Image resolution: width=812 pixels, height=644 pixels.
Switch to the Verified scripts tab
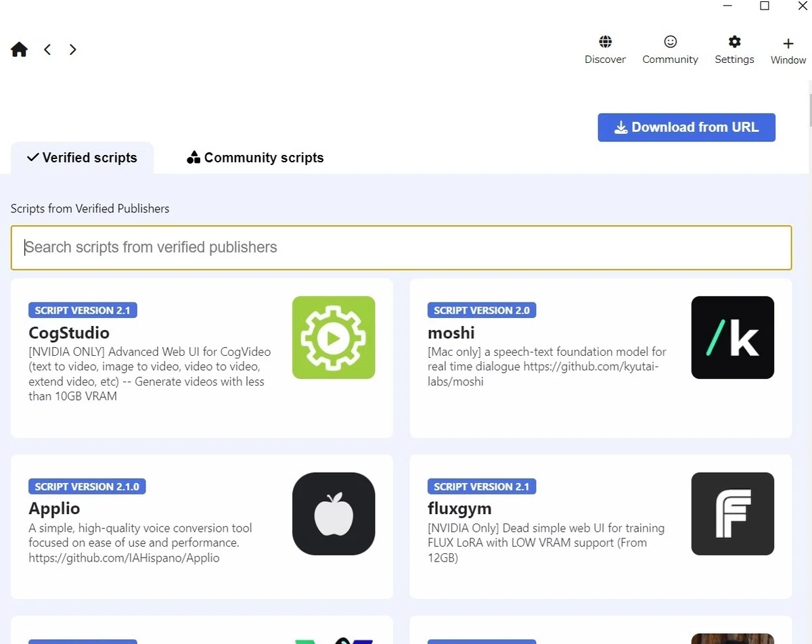pos(82,158)
